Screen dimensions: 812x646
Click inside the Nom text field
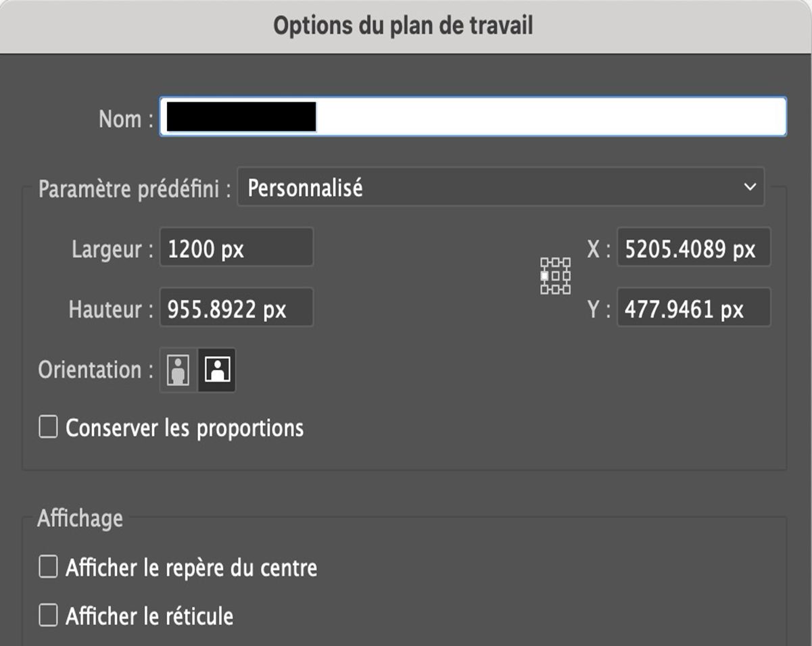(473, 116)
